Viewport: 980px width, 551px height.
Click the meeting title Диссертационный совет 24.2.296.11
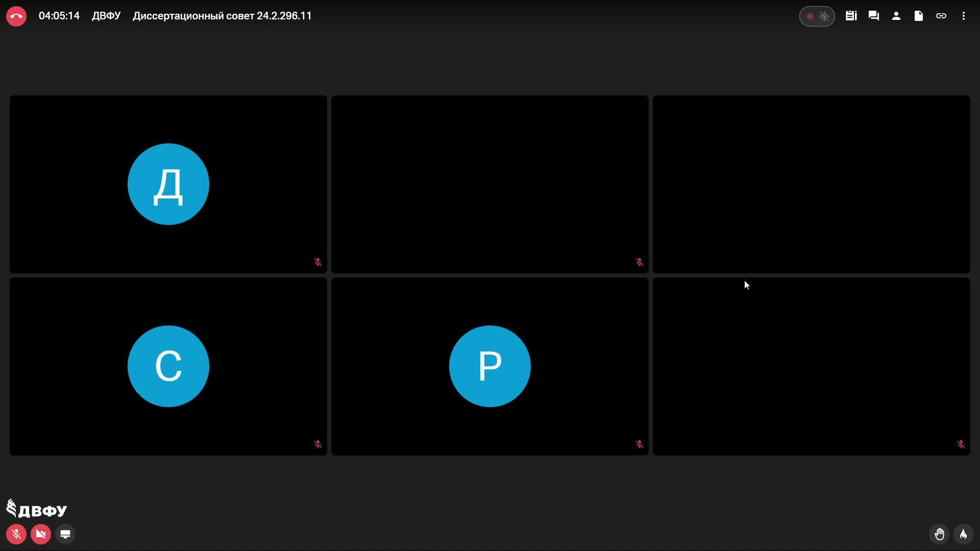[222, 16]
